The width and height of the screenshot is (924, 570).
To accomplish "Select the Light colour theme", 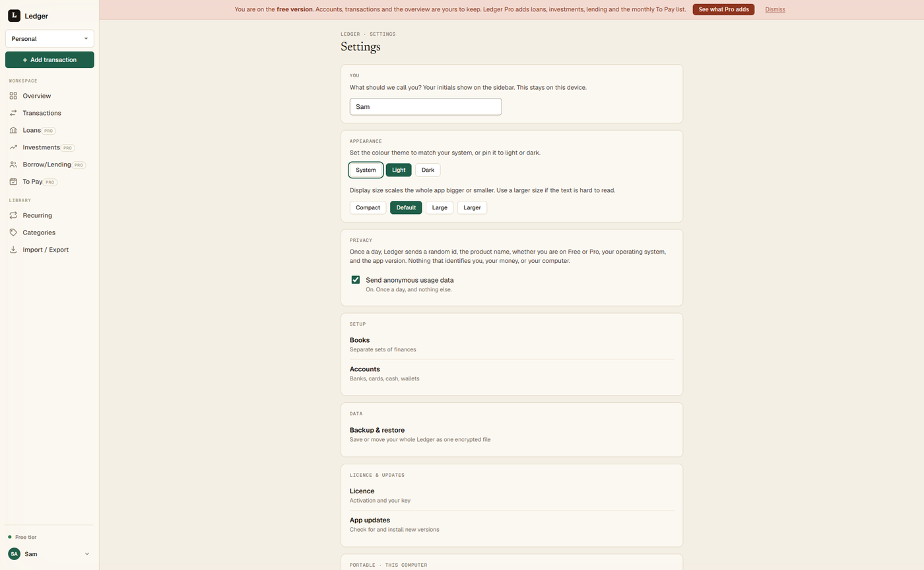I will 399,170.
